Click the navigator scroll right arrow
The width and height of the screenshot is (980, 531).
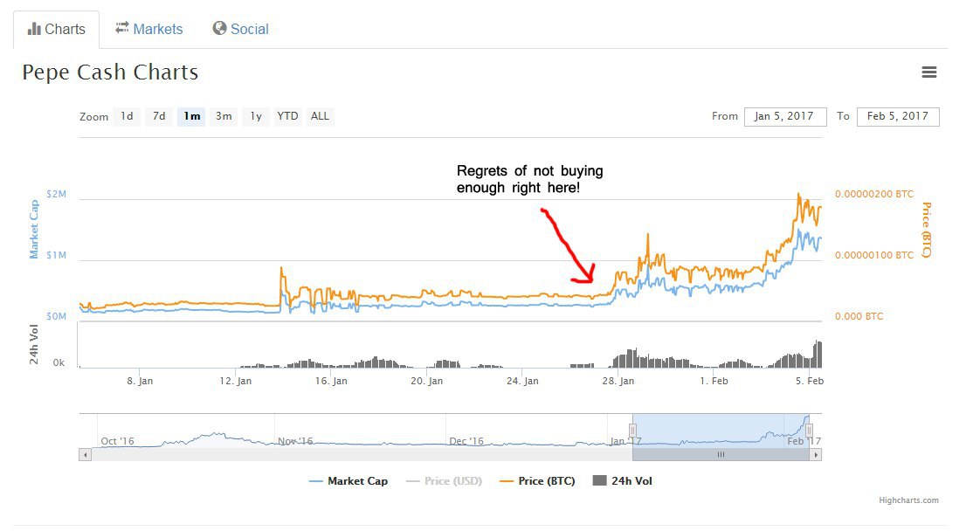click(x=816, y=455)
